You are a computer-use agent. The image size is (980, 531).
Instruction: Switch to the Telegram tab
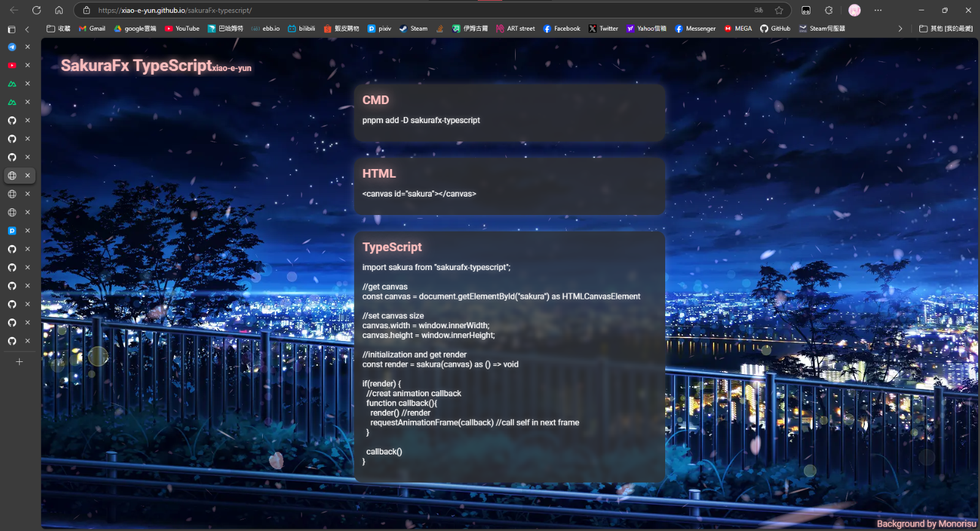(x=12, y=47)
